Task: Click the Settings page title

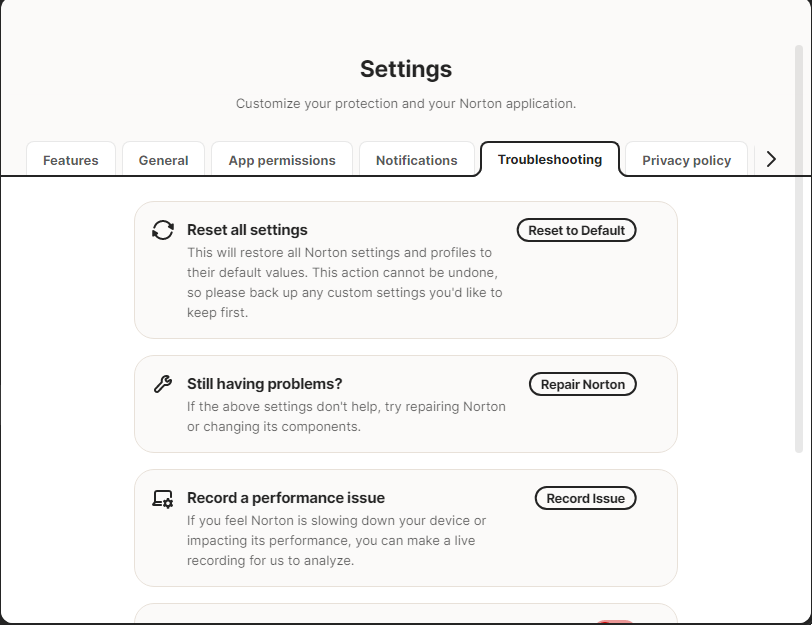Action: click(406, 69)
